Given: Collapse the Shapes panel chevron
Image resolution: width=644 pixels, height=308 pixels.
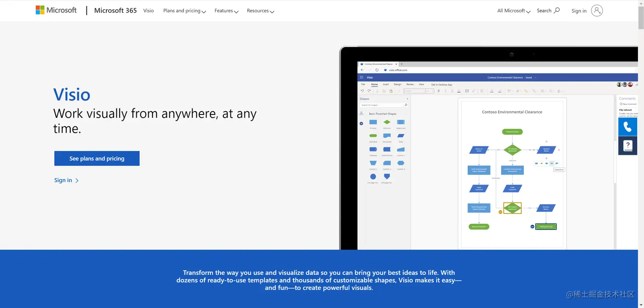Looking at the screenshot, I should [x=407, y=99].
